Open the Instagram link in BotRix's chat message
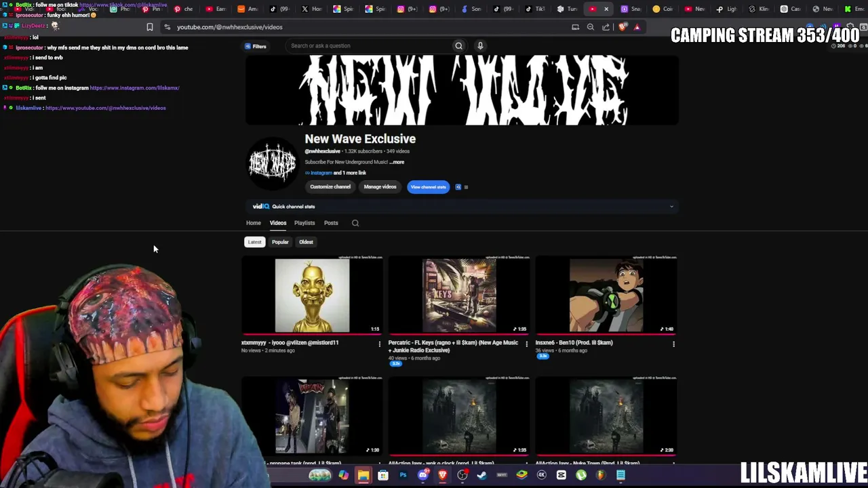 click(x=134, y=88)
